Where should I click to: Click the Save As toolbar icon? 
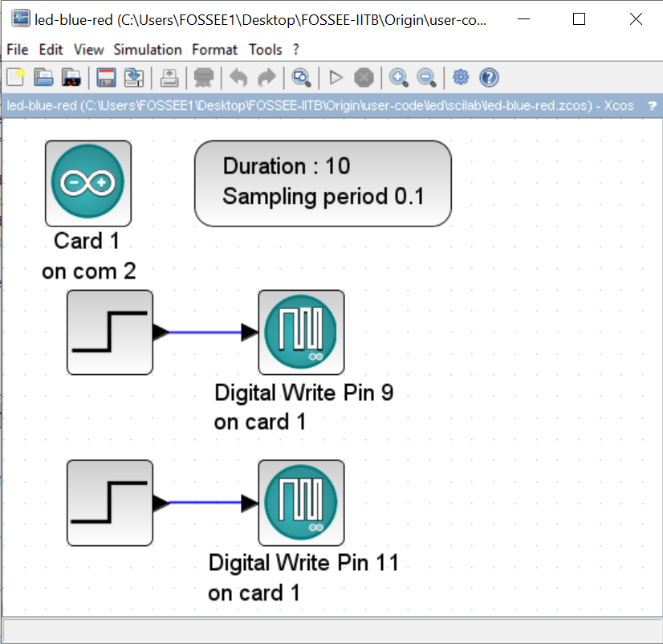[134, 77]
